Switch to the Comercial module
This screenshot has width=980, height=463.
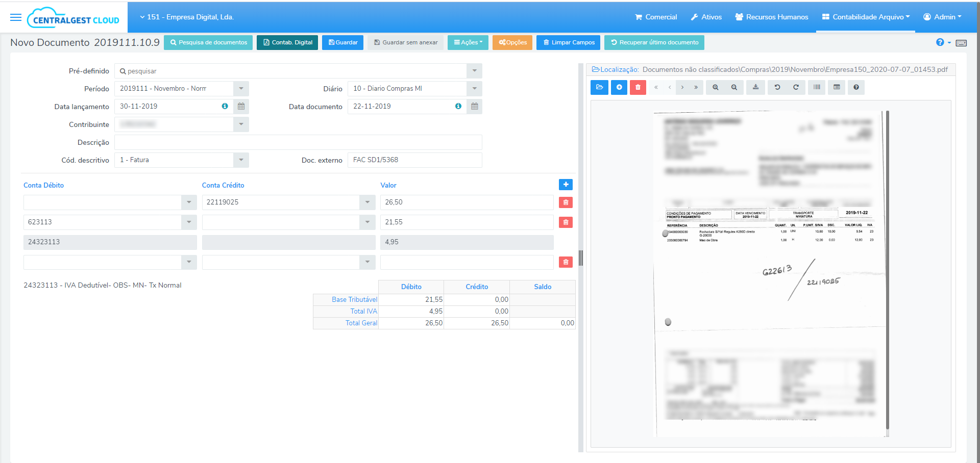[x=655, y=17]
